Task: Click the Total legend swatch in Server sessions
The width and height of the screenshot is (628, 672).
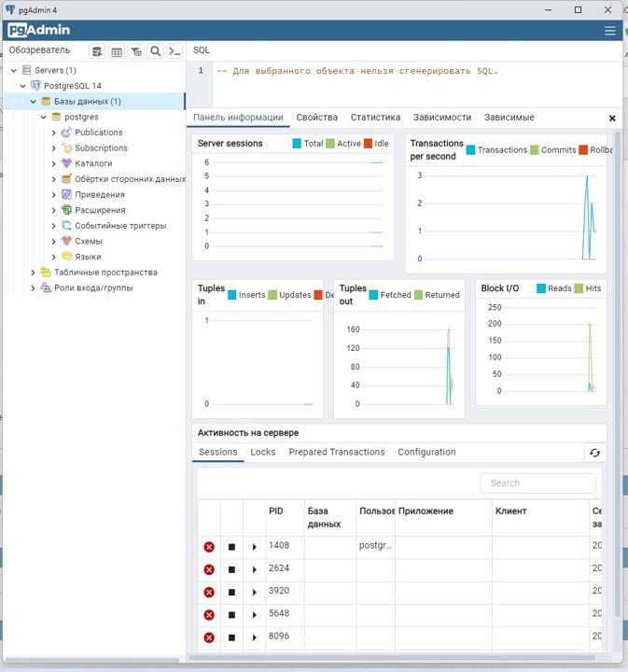Action: pos(297,144)
